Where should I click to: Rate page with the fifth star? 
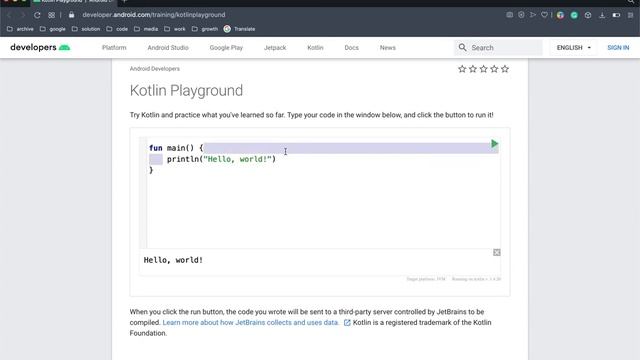[x=505, y=69]
